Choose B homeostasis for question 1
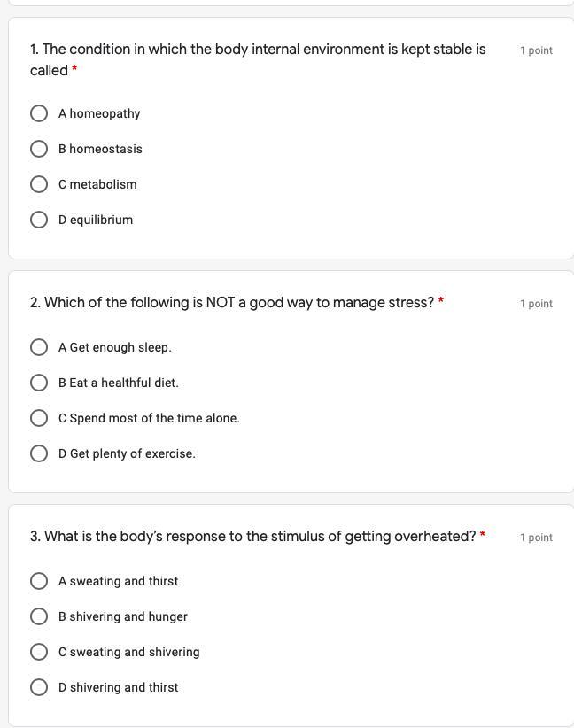The height and width of the screenshot is (728, 574). (39, 149)
